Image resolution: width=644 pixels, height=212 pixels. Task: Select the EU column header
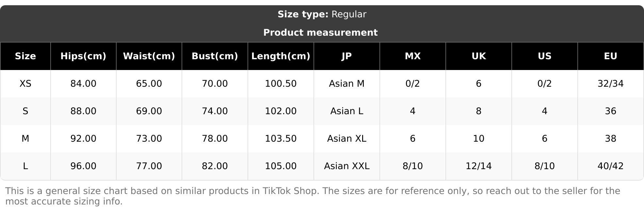610,56
